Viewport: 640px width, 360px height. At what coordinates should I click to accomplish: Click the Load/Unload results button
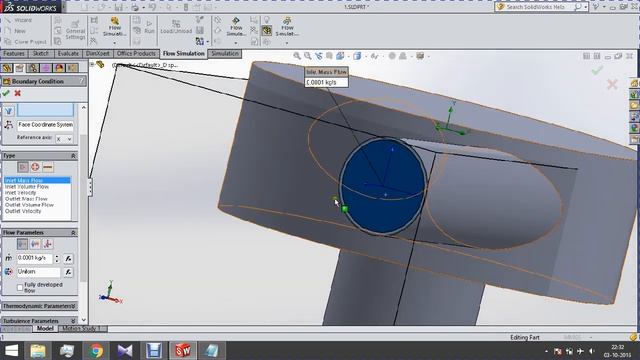(176, 27)
